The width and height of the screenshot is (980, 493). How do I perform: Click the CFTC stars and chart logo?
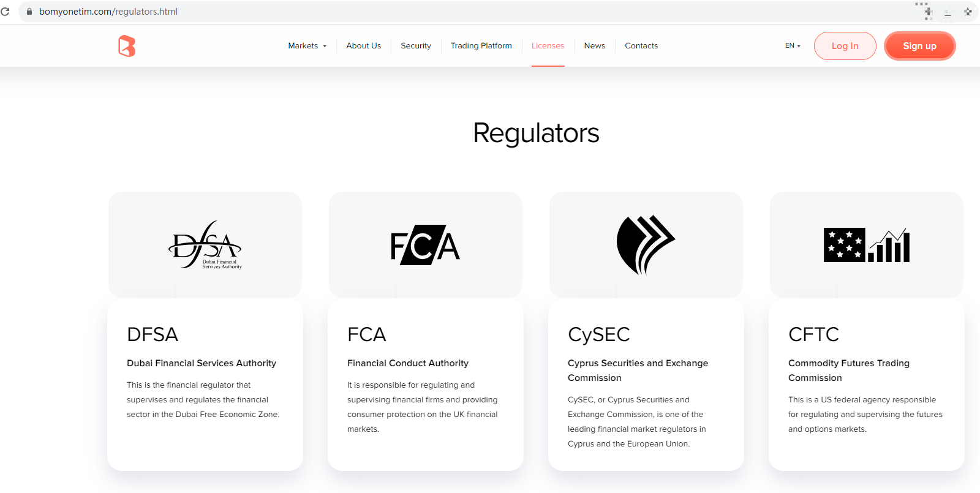866,245
